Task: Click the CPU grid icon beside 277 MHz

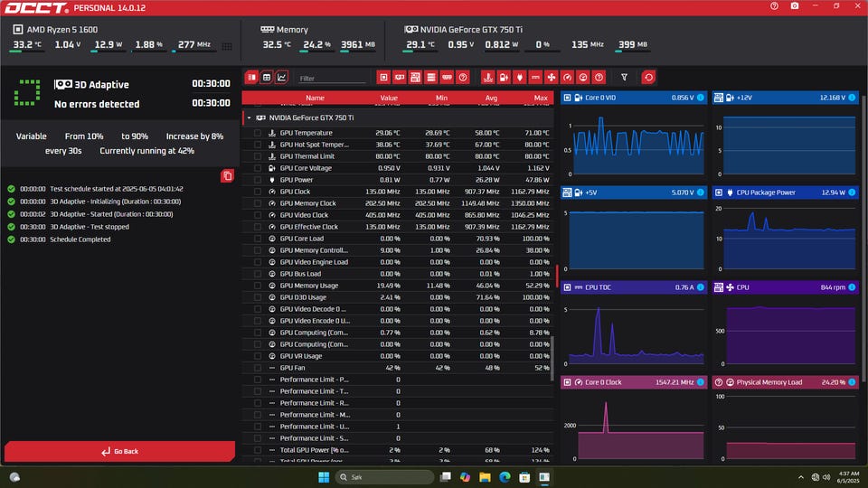Action: click(227, 46)
